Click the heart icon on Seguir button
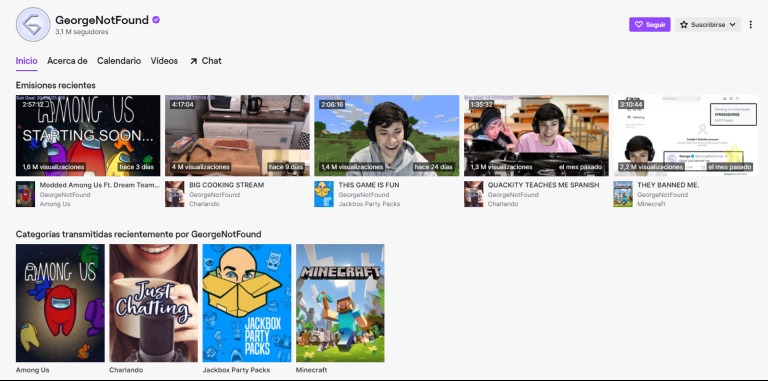The height and width of the screenshot is (381, 768). 638,24
